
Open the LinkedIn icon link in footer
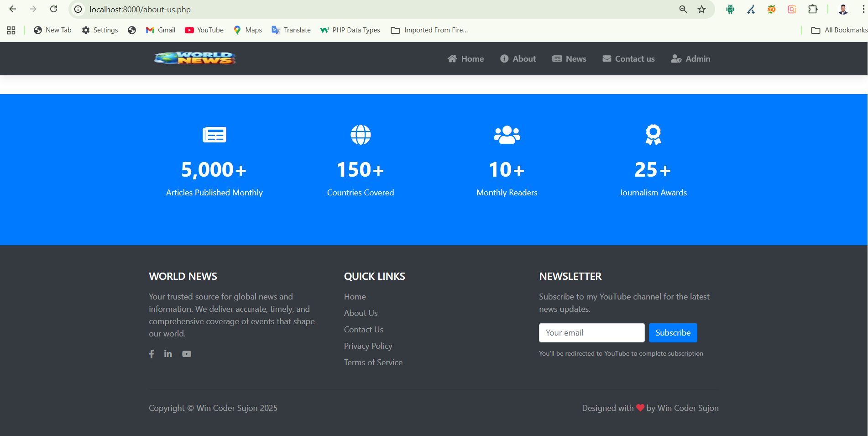coord(168,354)
